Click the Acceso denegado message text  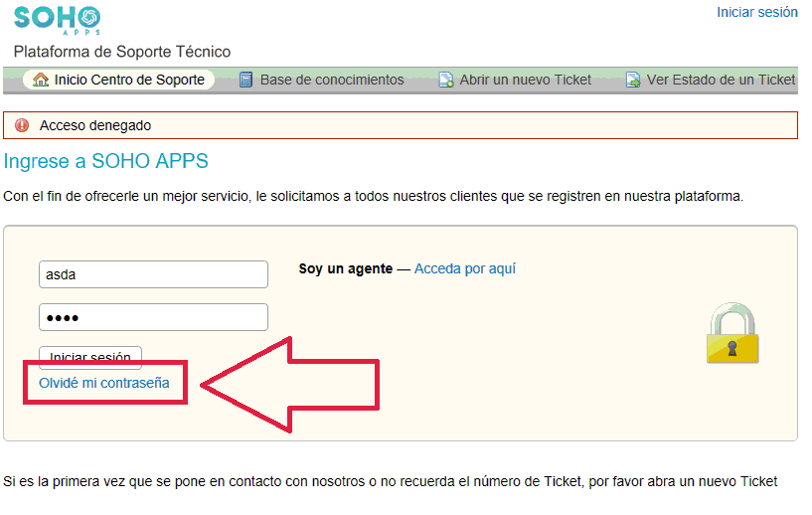[95, 125]
